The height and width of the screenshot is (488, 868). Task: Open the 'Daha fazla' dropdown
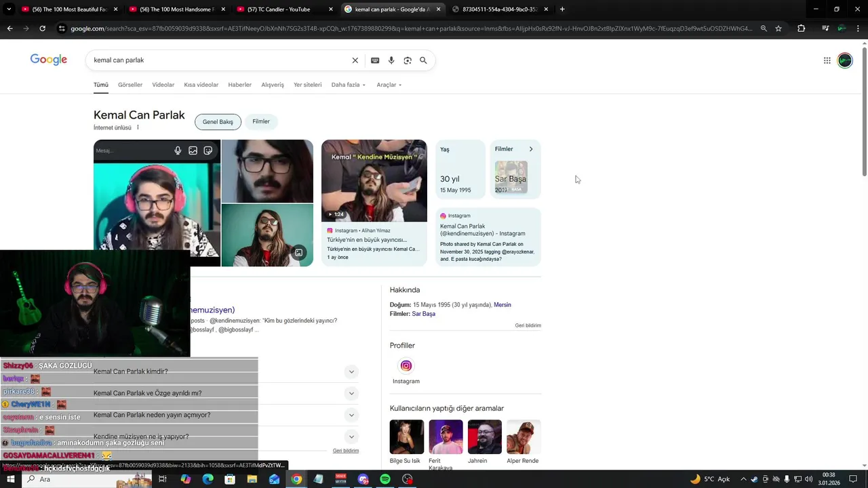pyautogui.click(x=348, y=85)
